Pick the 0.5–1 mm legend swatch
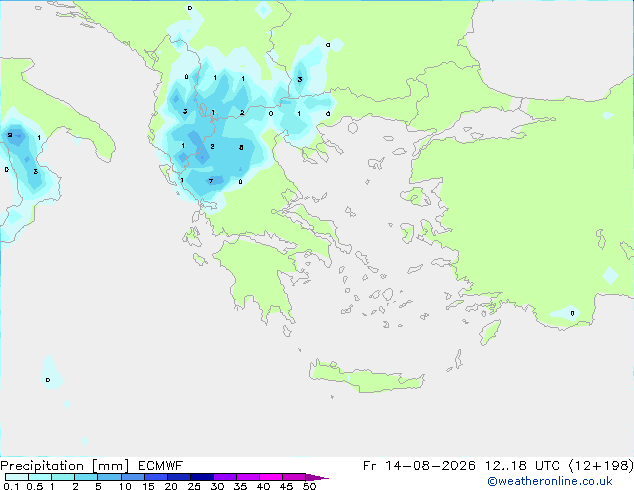Viewport: 634px width, 490px height. 40,477
